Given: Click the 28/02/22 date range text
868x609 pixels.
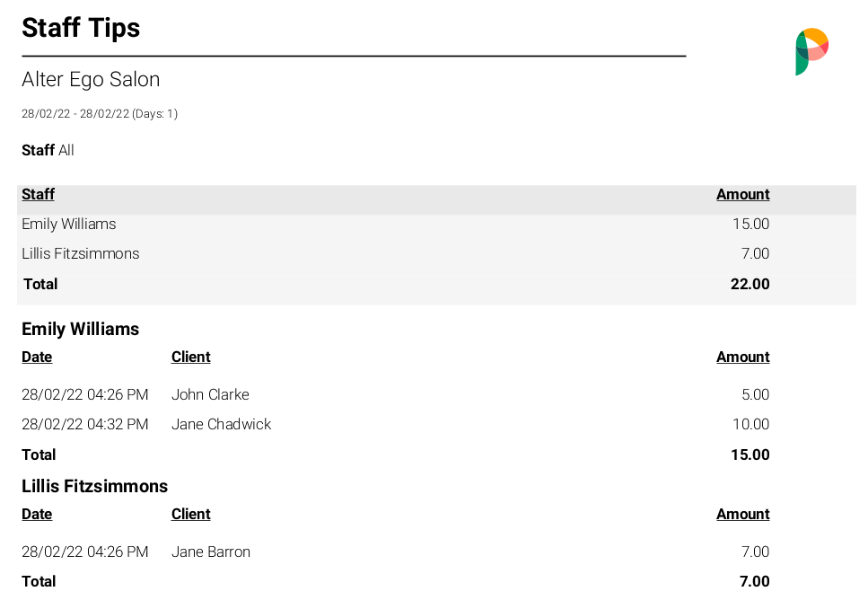Looking at the screenshot, I should pos(99,114).
